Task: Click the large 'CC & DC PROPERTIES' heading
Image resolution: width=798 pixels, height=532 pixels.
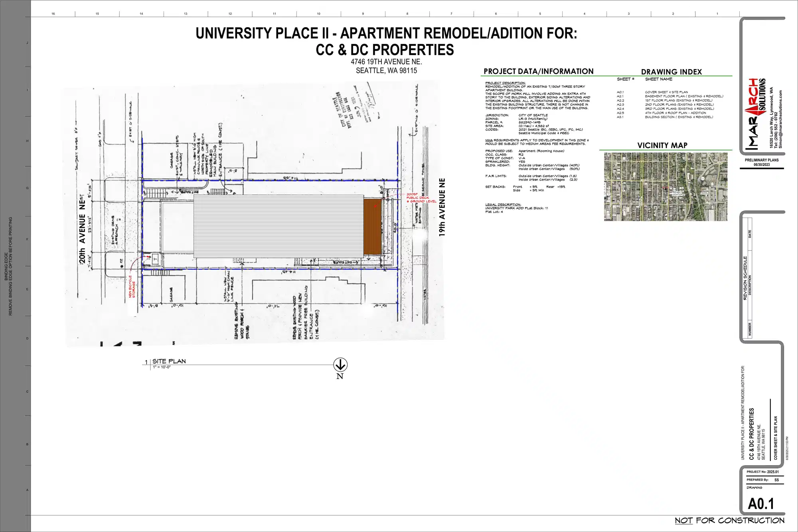Action: point(385,50)
